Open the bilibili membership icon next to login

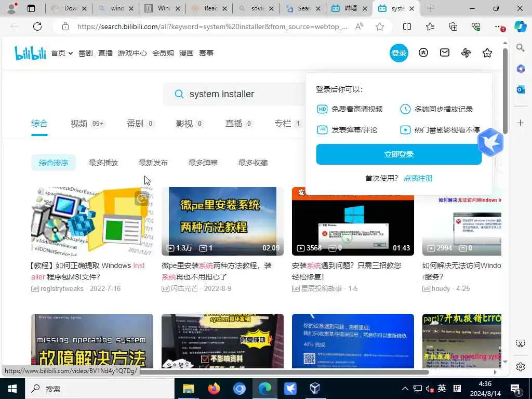point(423,53)
